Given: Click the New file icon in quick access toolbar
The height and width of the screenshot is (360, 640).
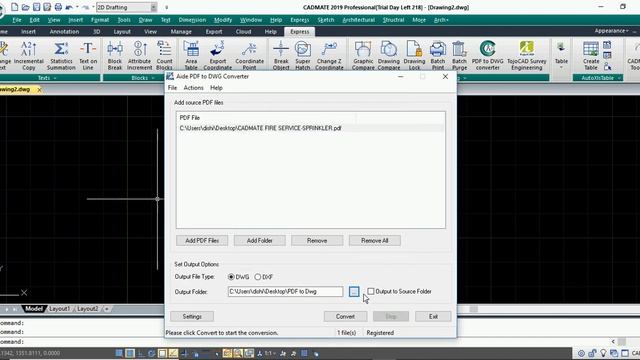Looking at the screenshot, I should click(x=14, y=7).
